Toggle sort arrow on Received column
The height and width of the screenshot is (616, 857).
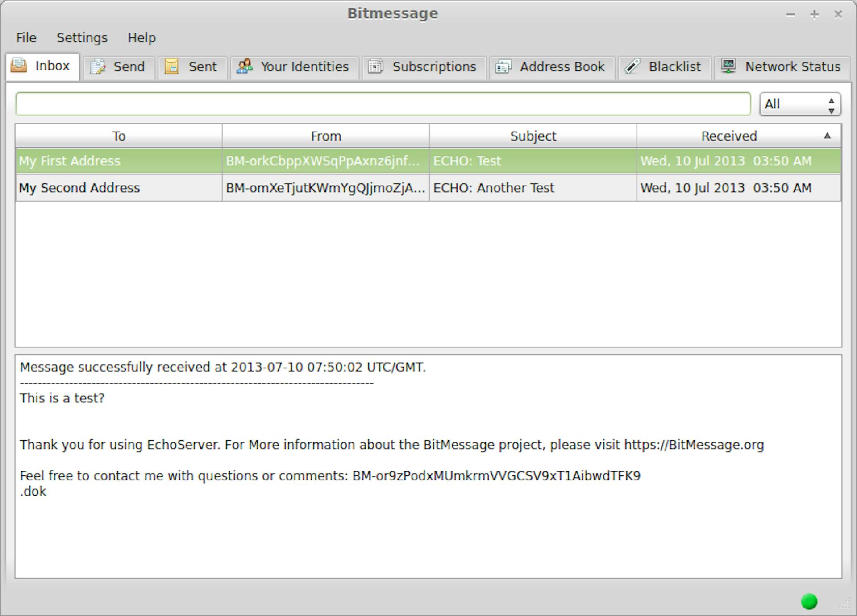point(827,136)
